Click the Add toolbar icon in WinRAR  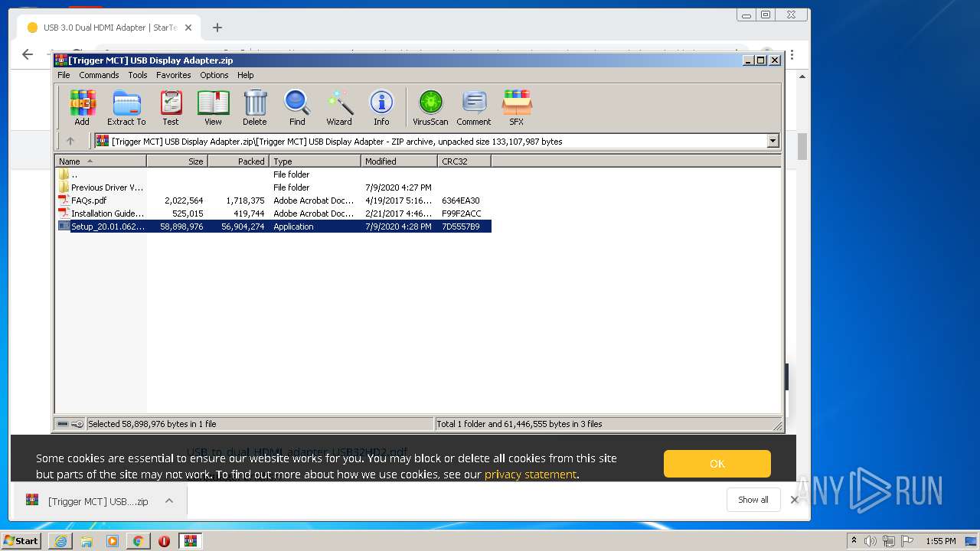[x=82, y=107]
